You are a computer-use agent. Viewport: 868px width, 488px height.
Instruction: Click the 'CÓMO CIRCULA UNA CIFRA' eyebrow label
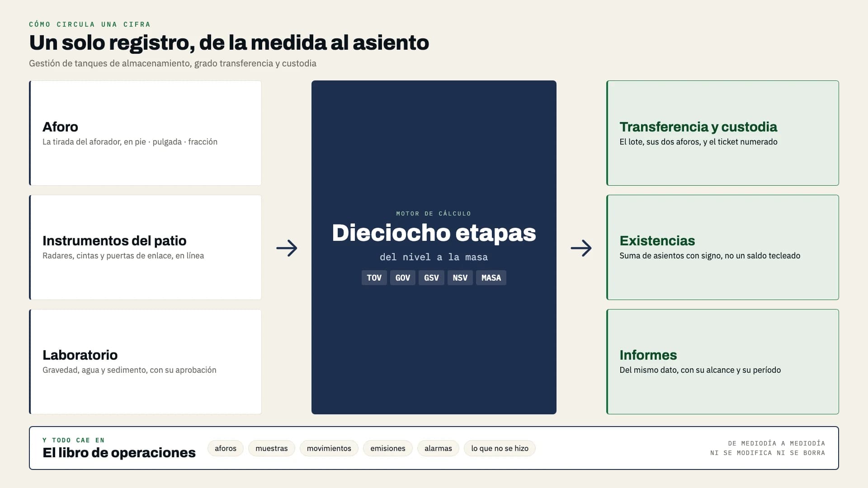(90, 24)
